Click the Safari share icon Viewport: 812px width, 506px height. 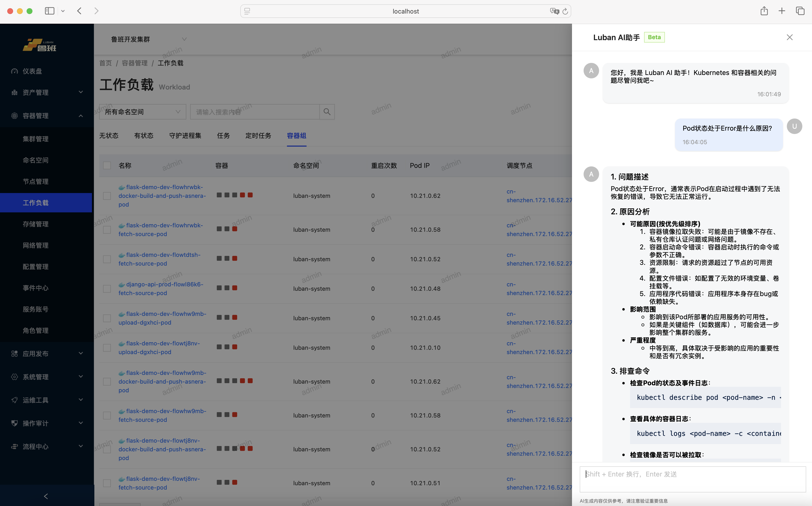tap(764, 11)
